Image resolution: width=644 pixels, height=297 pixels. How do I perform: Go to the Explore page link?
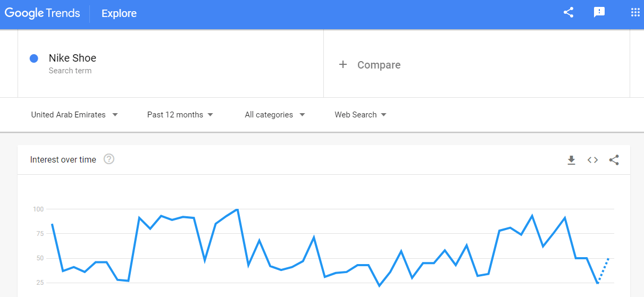[119, 13]
